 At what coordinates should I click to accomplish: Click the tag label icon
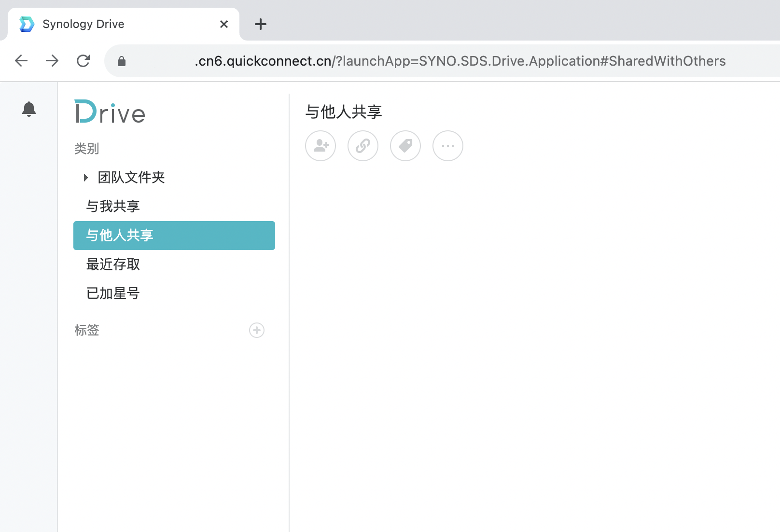pyautogui.click(x=405, y=146)
